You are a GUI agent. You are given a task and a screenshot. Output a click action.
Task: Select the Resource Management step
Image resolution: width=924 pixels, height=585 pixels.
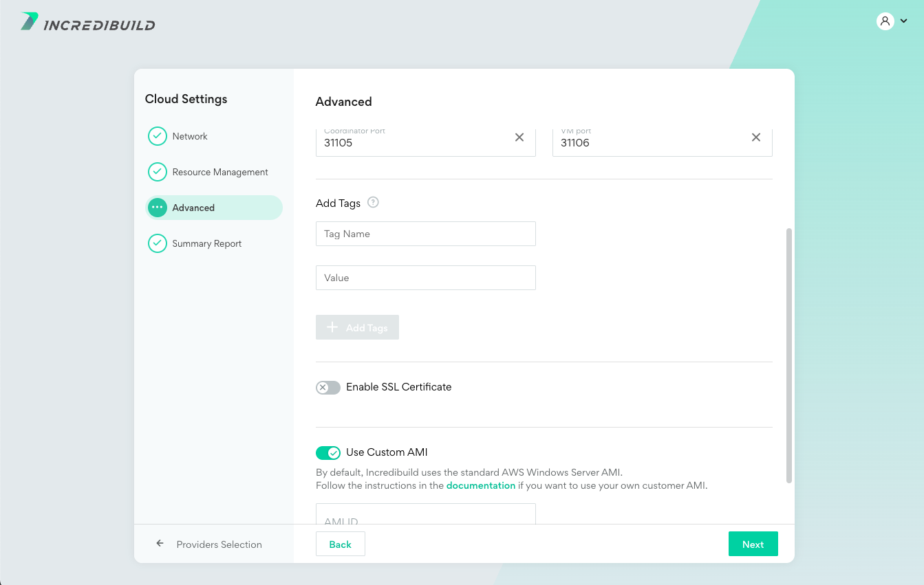tap(220, 172)
